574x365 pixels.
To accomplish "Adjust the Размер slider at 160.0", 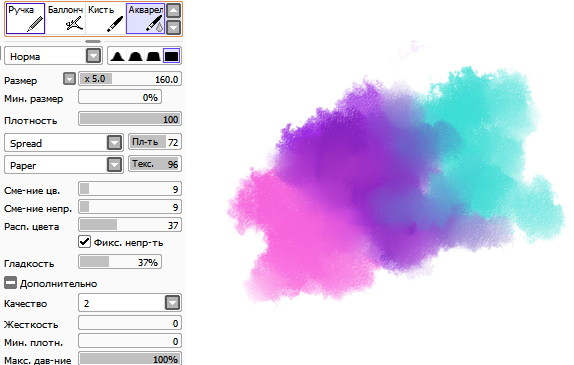I will click(130, 79).
